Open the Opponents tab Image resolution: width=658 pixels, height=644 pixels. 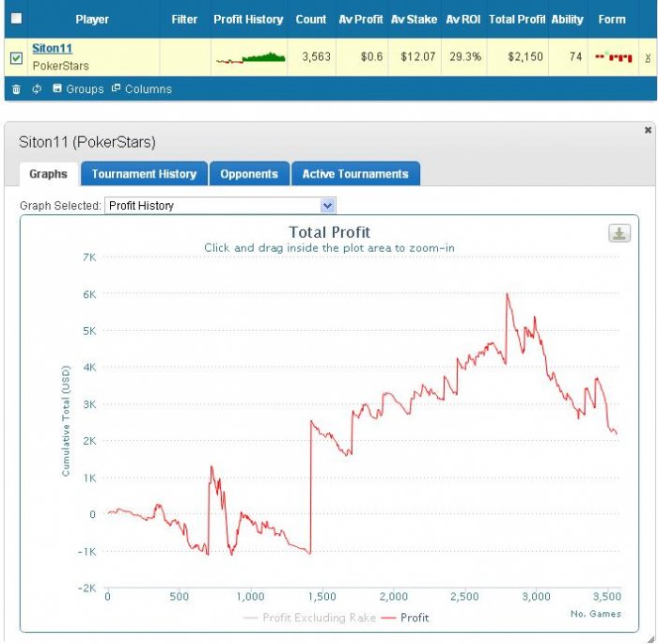point(249,174)
